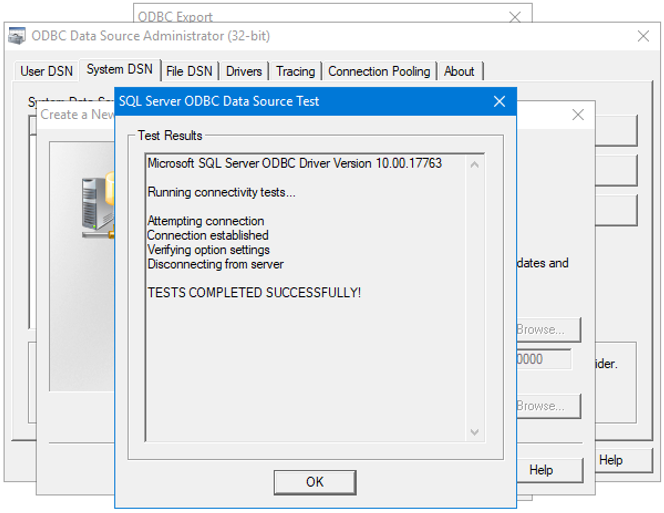
Task: Click the server icon in the wizard
Action: click(98, 207)
